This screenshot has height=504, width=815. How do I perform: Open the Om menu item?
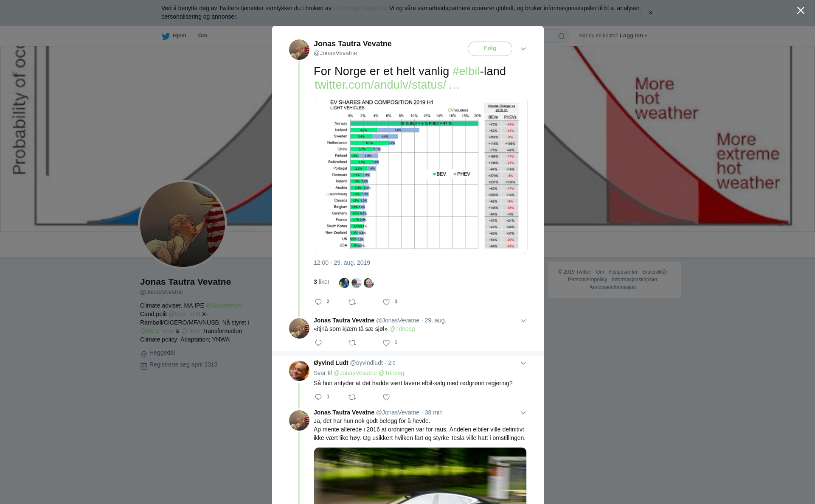pyautogui.click(x=202, y=36)
